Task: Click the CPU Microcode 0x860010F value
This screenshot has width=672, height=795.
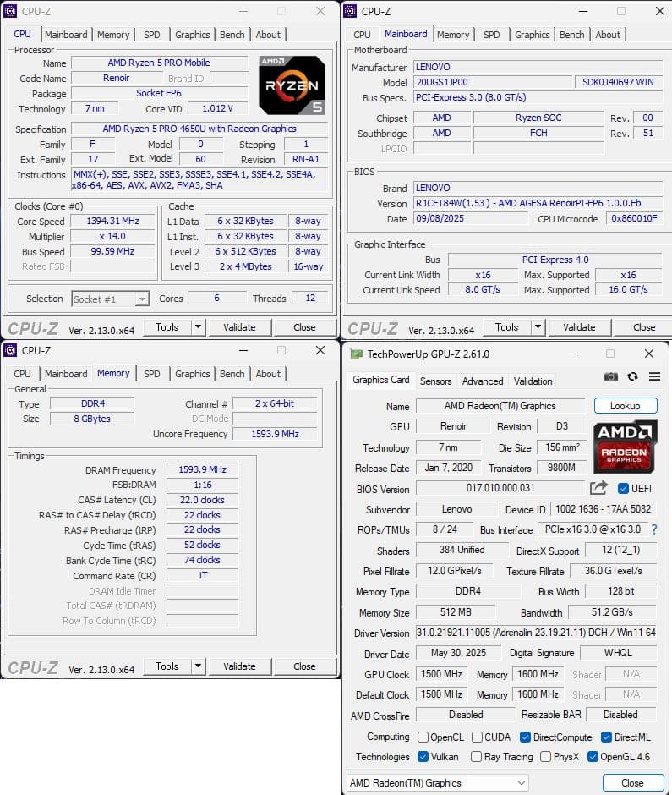Action: [x=634, y=218]
